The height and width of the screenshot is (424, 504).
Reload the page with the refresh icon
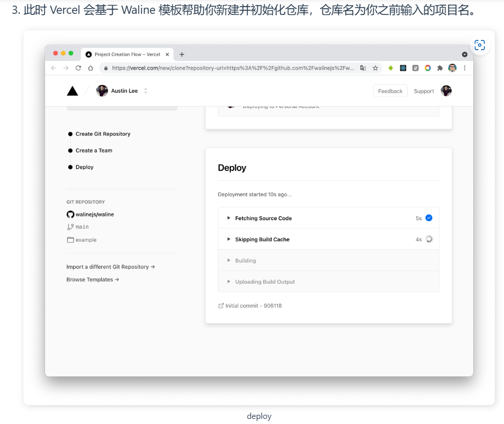point(78,68)
